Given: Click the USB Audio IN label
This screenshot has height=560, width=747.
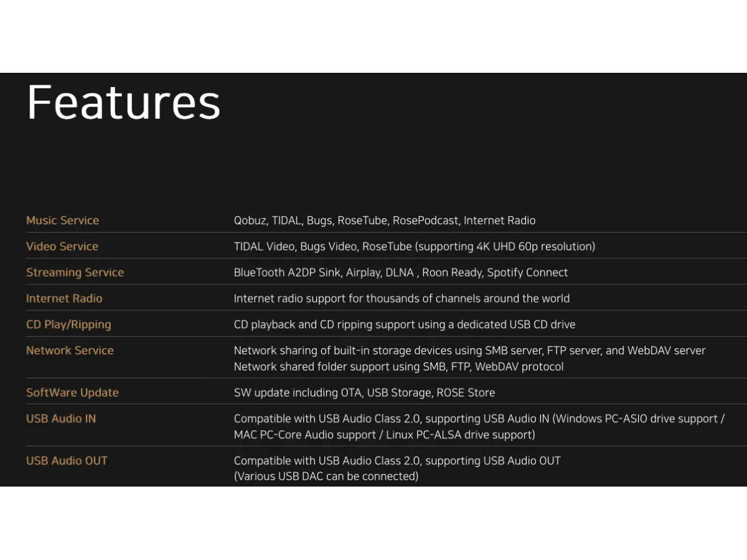Looking at the screenshot, I should point(61,419).
